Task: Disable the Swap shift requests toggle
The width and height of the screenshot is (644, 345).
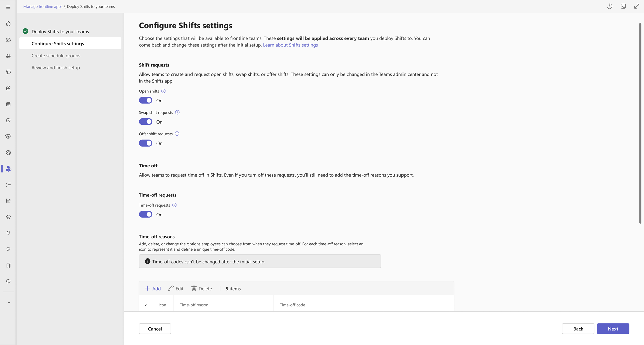Action: click(x=146, y=122)
